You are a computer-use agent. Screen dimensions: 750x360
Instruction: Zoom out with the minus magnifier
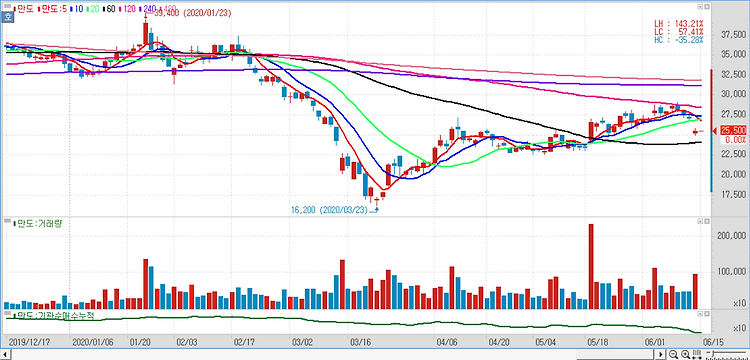(x=673, y=354)
